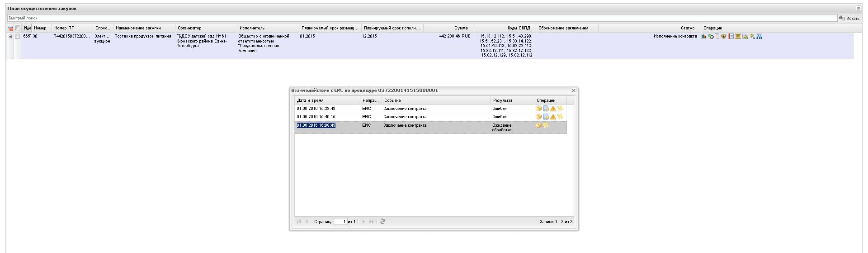Click the Быстрый поиск search field
Screen dimensions: 868x253
coord(422,18)
